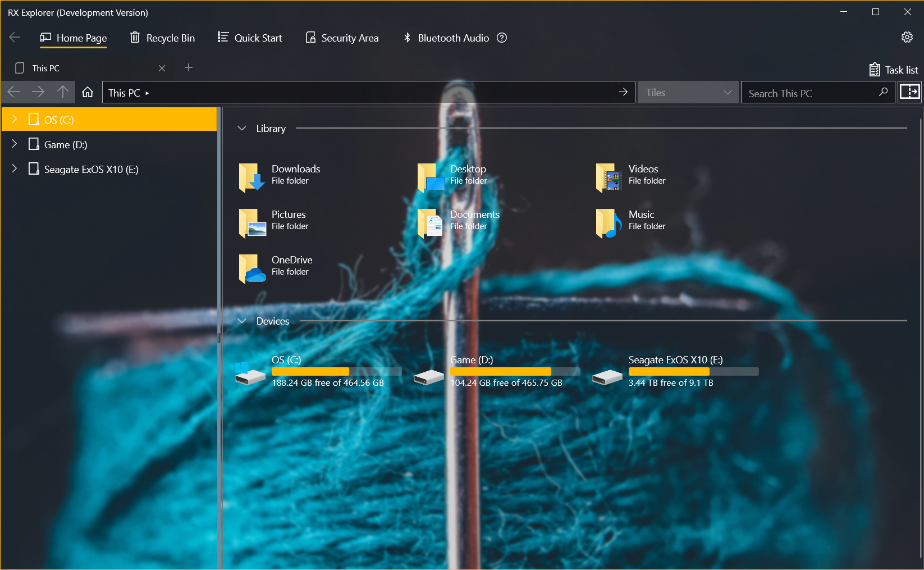Click the "188.24 GB free of 464.56 GB" text
The width and height of the screenshot is (924, 570).
(x=328, y=383)
